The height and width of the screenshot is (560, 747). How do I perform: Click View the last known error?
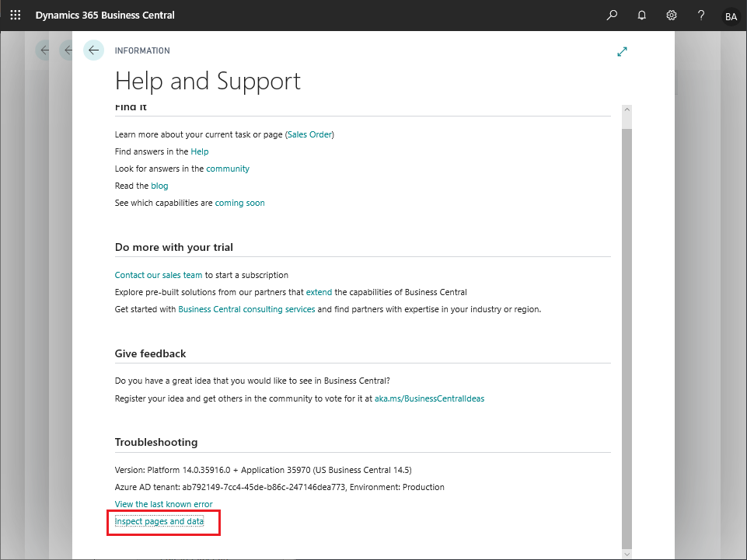point(163,504)
